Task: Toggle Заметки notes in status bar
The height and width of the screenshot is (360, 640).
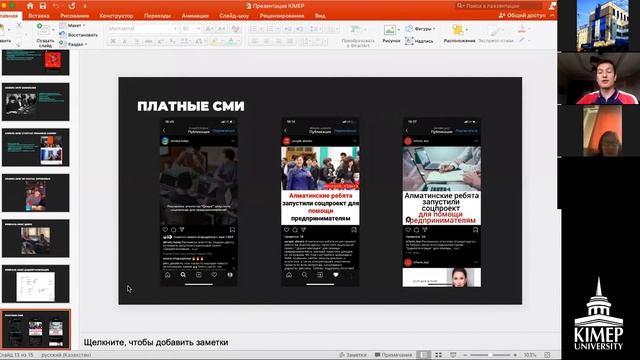Action: point(352,355)
